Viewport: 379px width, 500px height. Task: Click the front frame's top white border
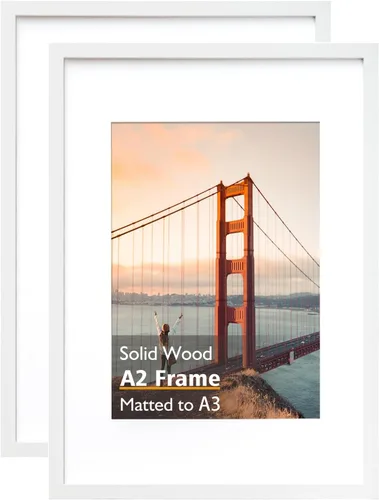tap(213, 51)
